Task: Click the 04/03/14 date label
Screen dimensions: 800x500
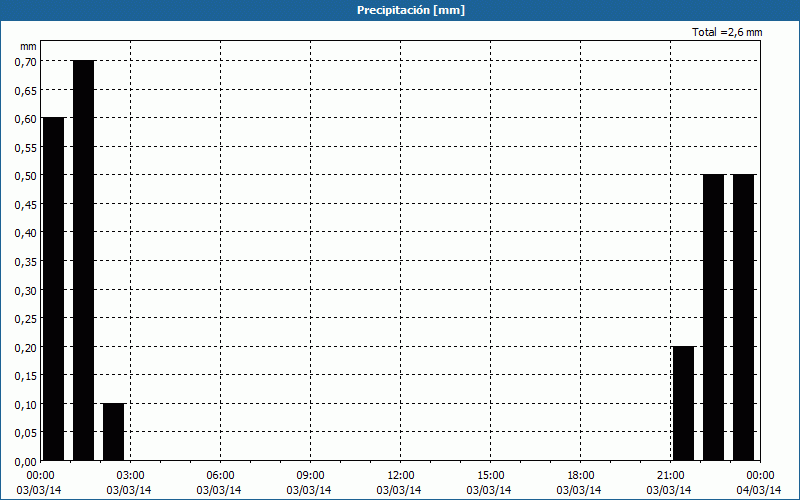Action: [x=759, y=490]
